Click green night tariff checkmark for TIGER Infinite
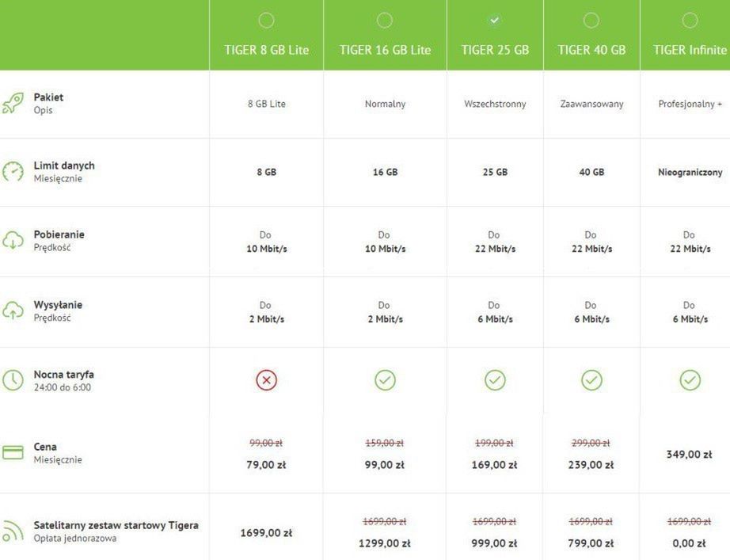Screen dimensions: 730x560 point(690,380)
